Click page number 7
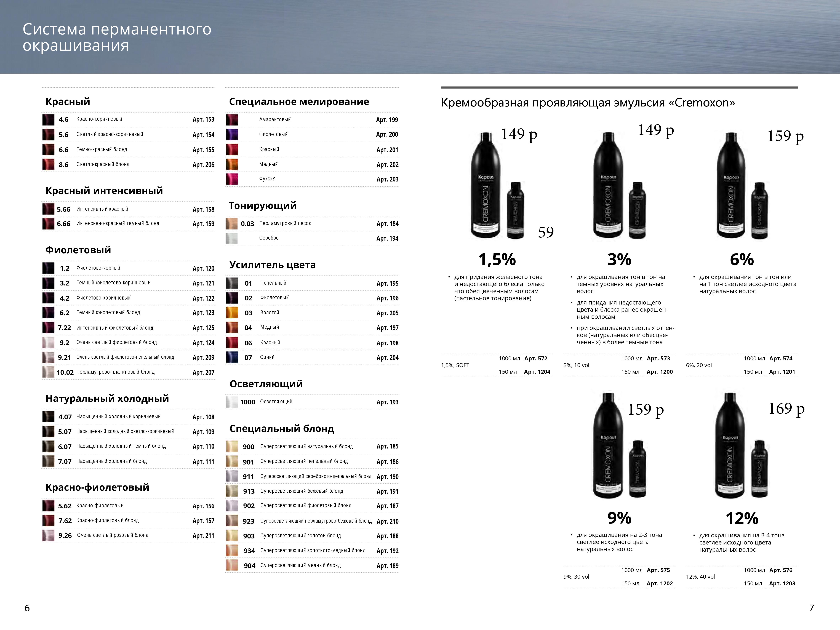This screenshot has height=630, width=840. pyautogui.click(x=812, y=608)
